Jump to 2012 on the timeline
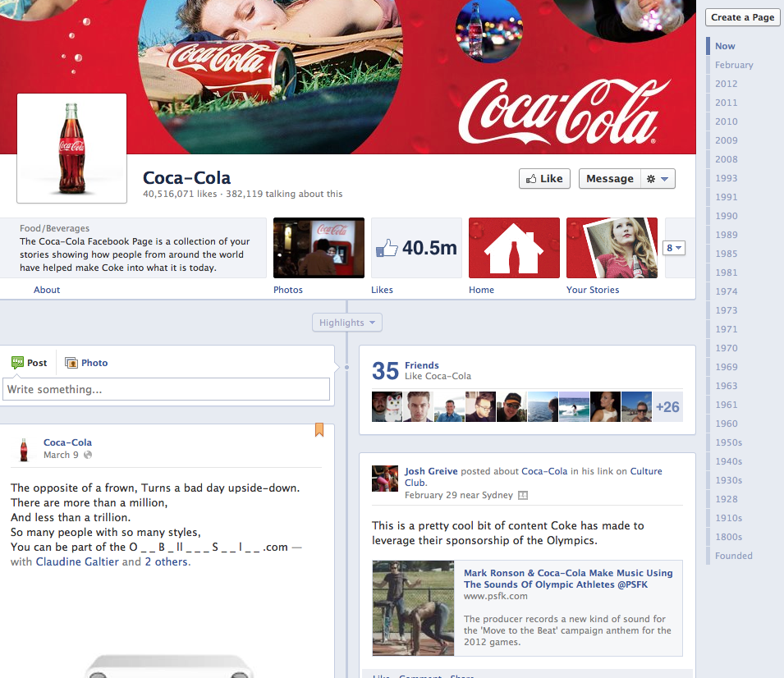Image resolution: width=784 pixels, height=678 pixels. [x=726, y=84]
